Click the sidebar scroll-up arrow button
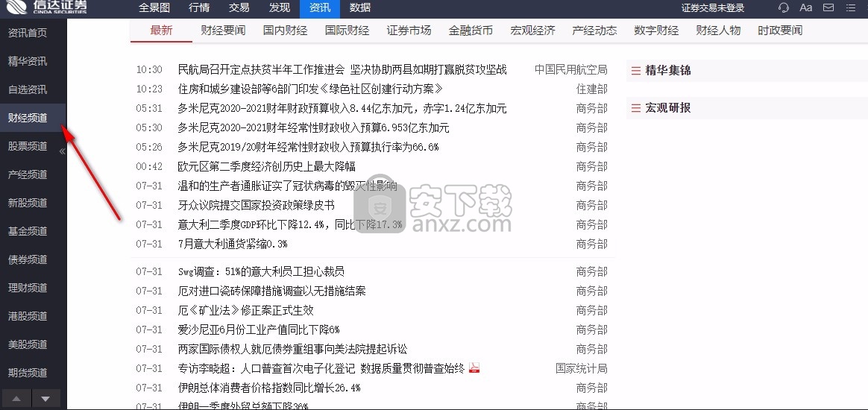The height and width of the screenshot is (410, 868). pos(16,398)
